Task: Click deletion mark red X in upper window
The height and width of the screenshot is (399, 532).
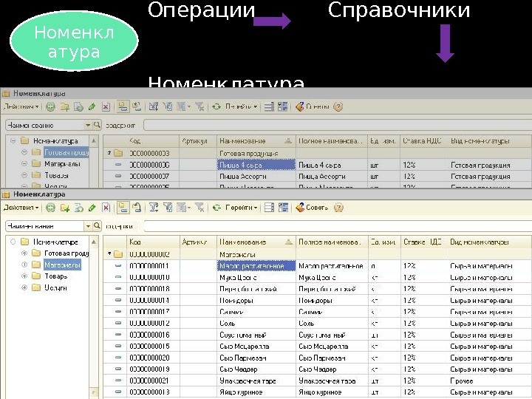Action: coord(106,107)
